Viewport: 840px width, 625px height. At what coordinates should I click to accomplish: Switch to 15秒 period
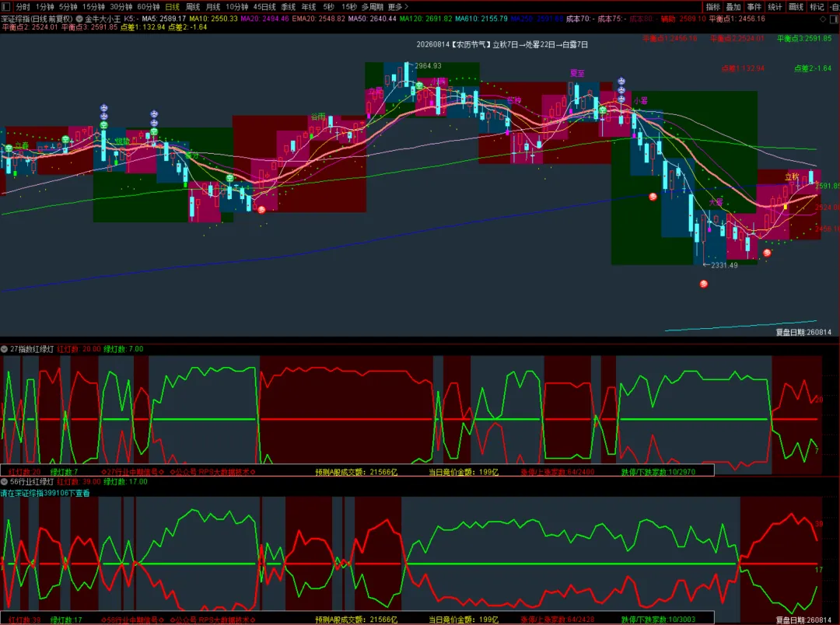[348, 7]
